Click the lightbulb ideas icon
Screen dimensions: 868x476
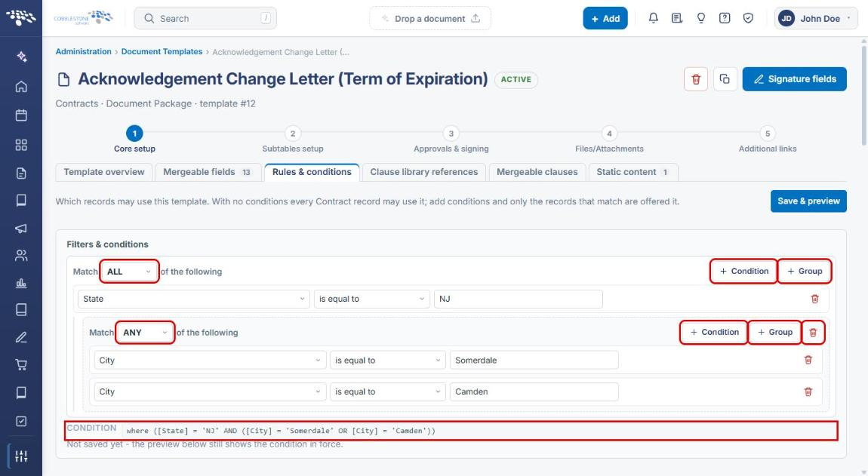(x=701, y=18)
